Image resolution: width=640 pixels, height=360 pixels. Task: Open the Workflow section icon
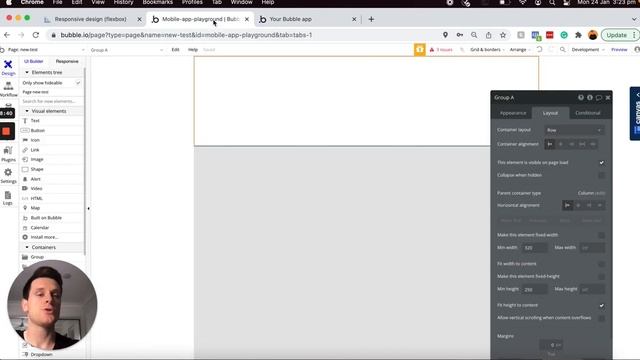click(8, 89)
